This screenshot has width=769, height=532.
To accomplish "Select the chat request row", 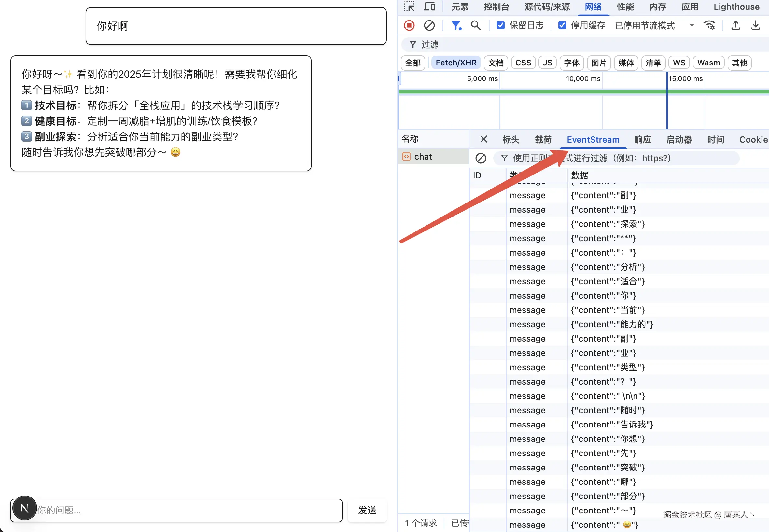I will point(423,157).
